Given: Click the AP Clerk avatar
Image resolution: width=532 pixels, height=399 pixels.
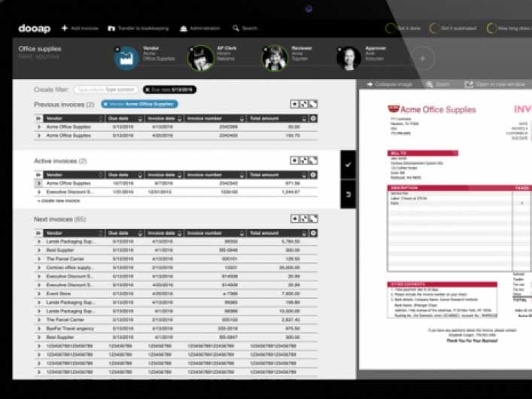Looking at the screenshot, I should 201,59.
